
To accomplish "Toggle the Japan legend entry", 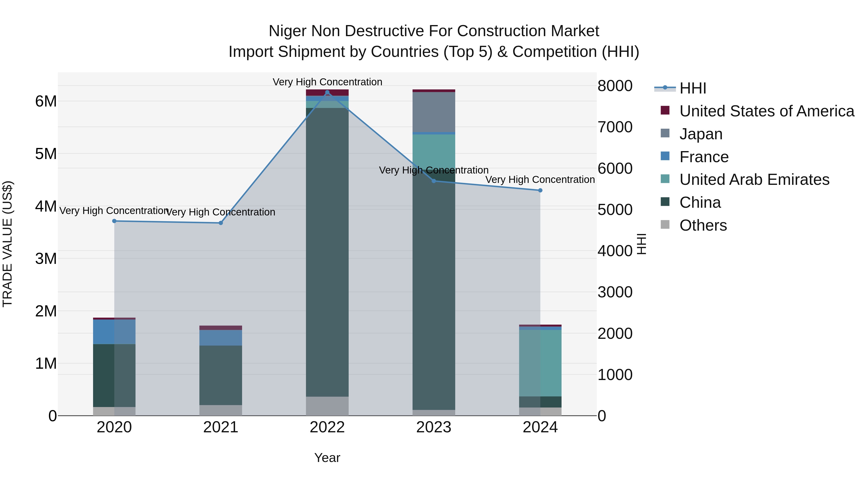I will [692, 134].
